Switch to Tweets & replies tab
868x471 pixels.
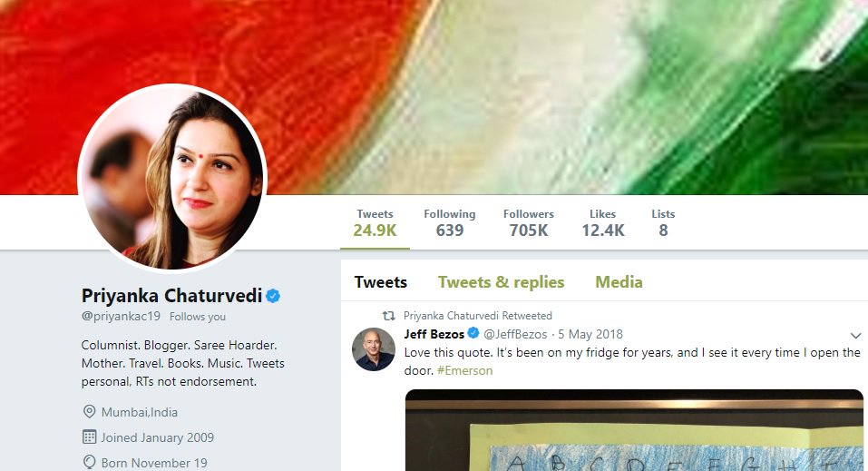[501, 282]
